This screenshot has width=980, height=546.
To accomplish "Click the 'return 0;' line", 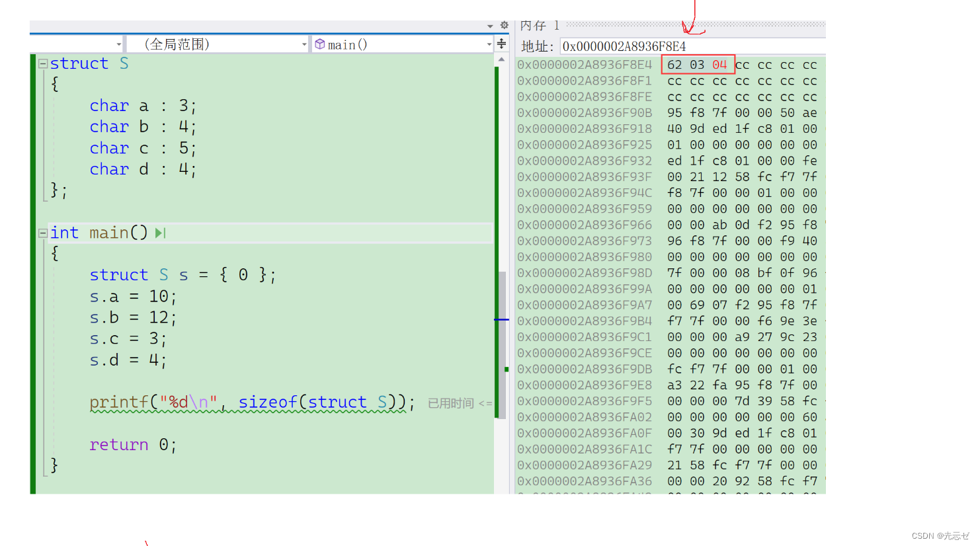I will (133, 445).
